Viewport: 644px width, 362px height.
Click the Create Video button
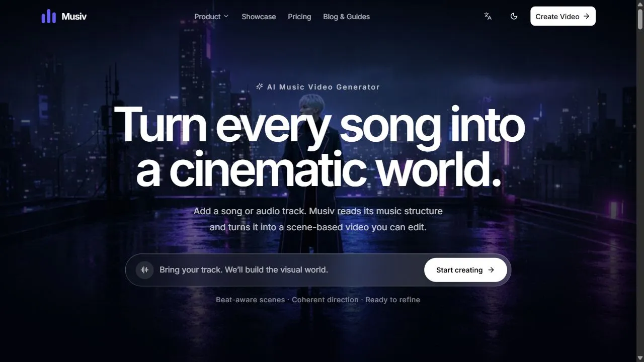pyautogui.click(x=563, y=16)
